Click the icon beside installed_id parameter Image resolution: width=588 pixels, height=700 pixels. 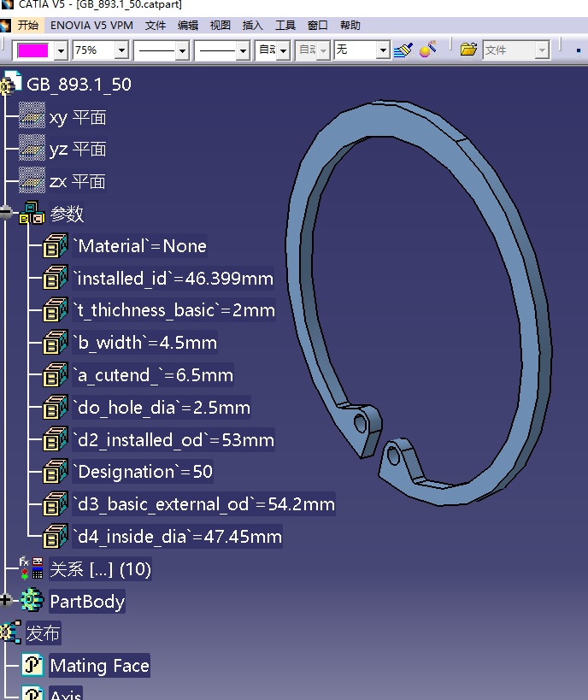click(x=56, y=278)
